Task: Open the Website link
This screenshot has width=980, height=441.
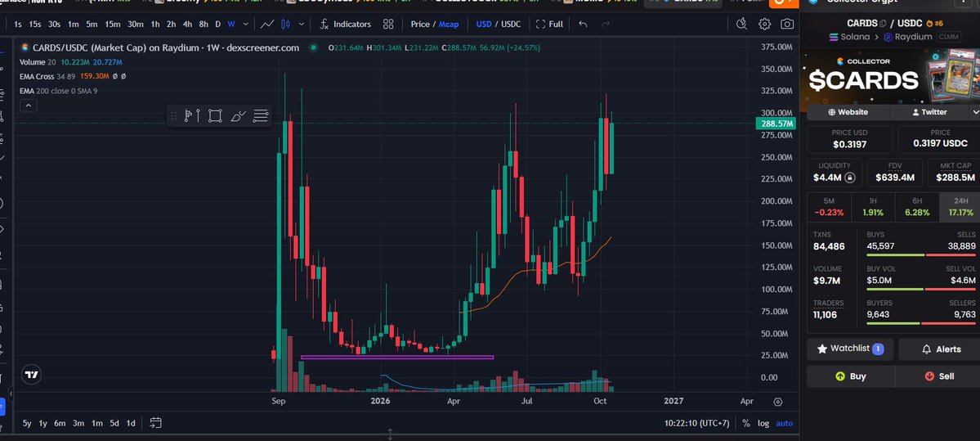Action: (x=848, y=112)
